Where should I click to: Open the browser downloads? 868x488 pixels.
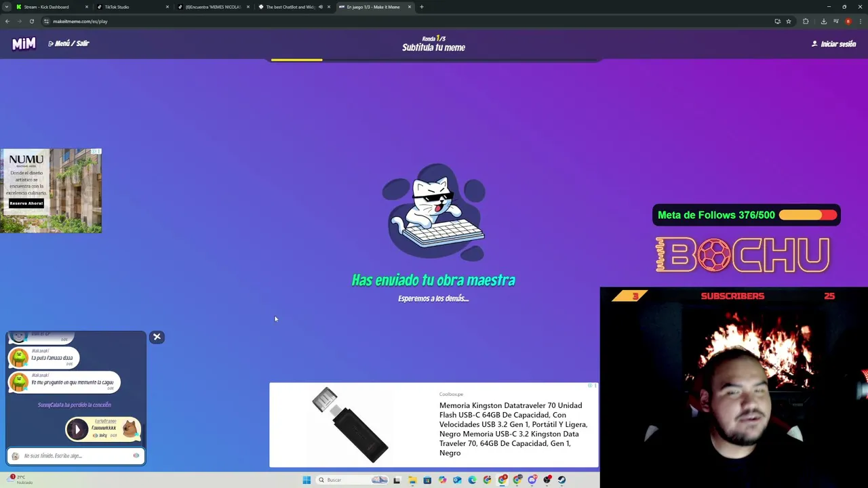coord(824,21)
